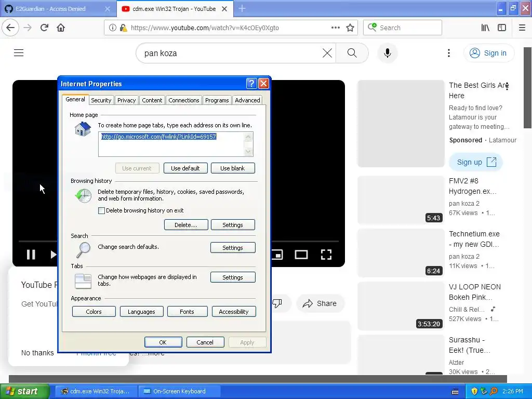Open the Firefox library icon

485,28
